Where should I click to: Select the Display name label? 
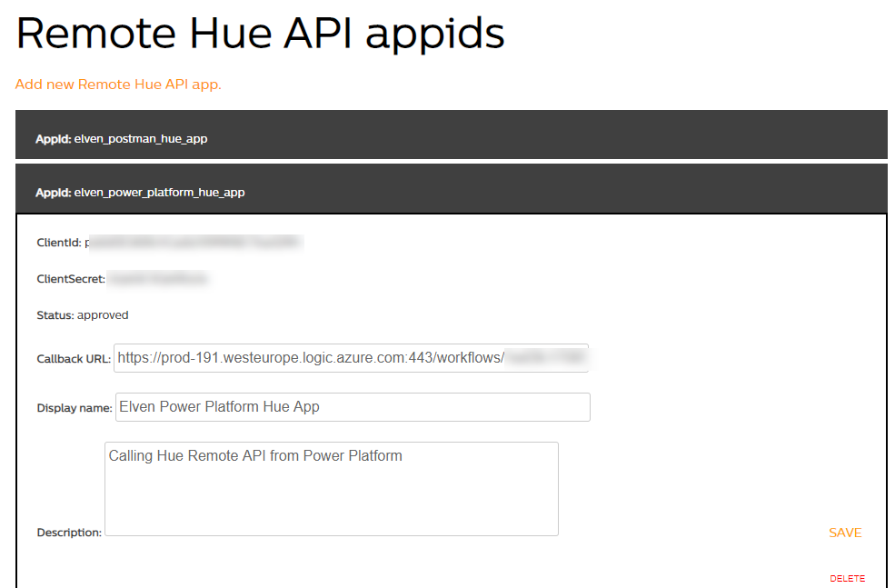pyautogui.click(x=75, y=408)
